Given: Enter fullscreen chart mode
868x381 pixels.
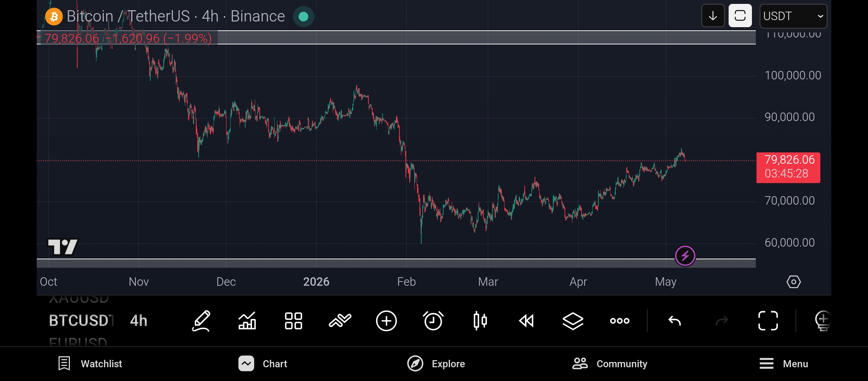Looking at the screenshot, I should [x=768, y=321].
